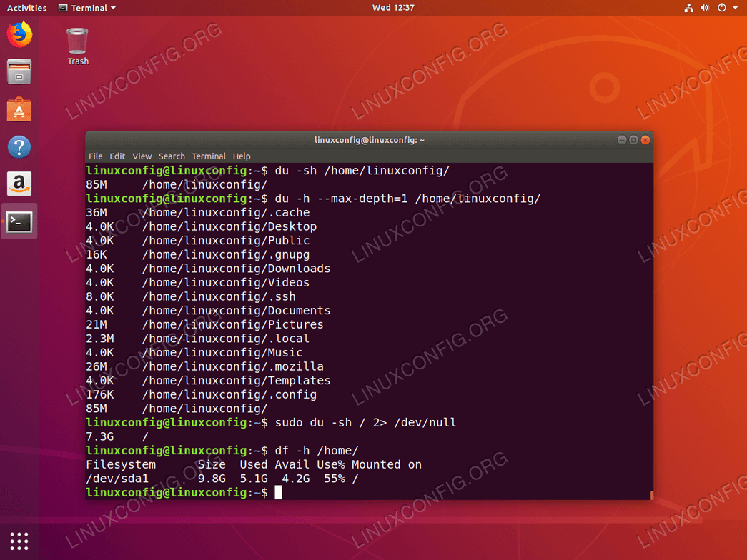Open the Activities overview
747x560 pixels.
point(26,8)
